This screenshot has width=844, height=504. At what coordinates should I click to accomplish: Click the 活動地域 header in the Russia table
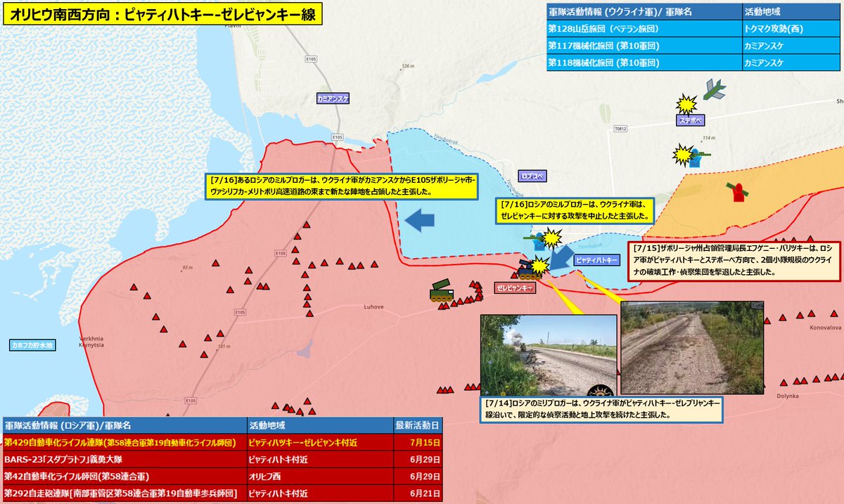click(x=319, y=426)
